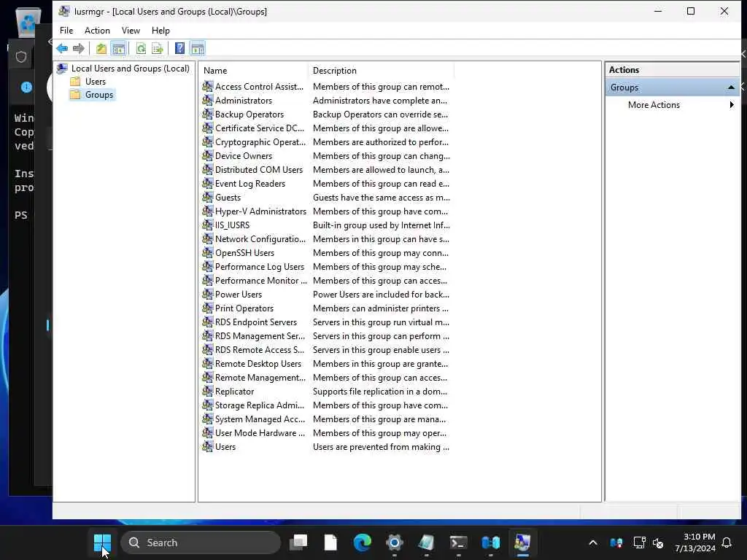747x560 pixels.
Task: Click the Replicator group icon
Action: [x=207, y=391]
